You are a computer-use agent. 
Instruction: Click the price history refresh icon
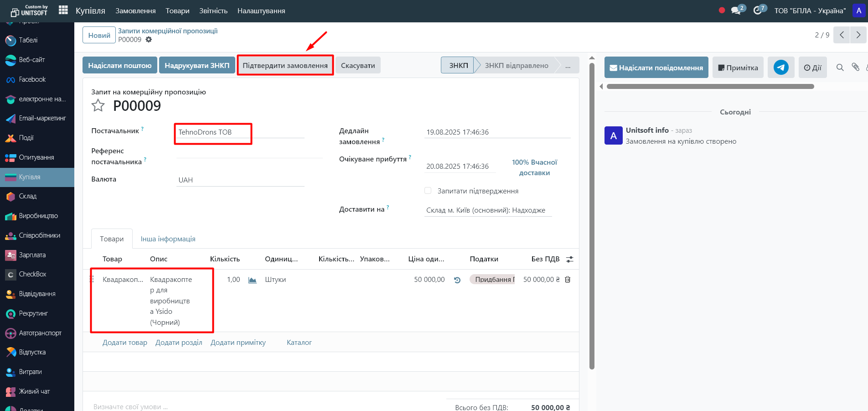(457, 280)
